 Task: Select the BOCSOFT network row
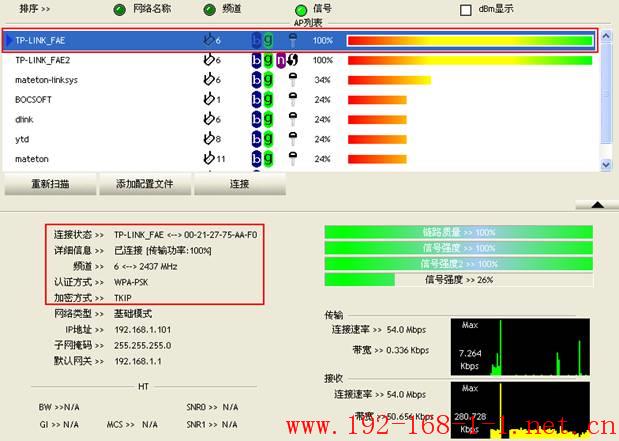coord(300,99)
